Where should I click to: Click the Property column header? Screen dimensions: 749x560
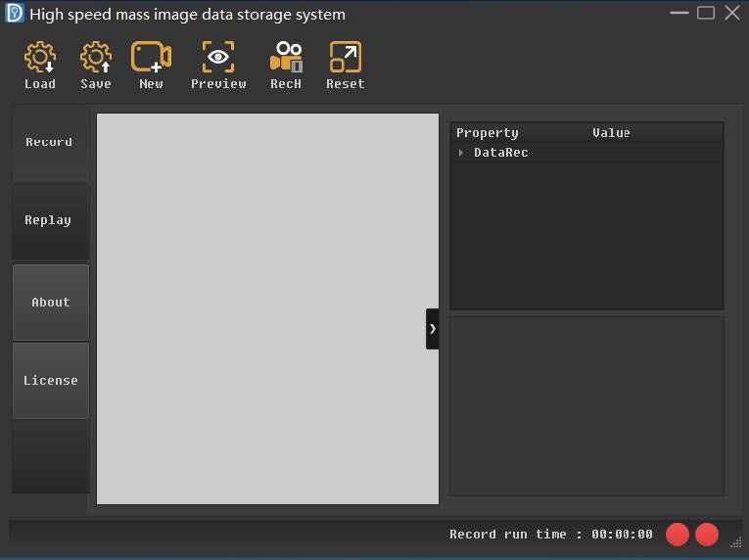488,133
